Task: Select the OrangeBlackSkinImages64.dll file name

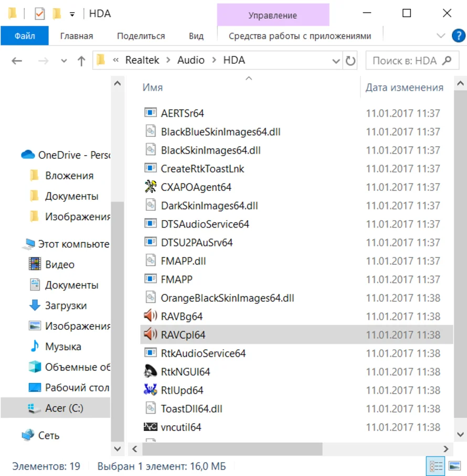Action: (x=227, y=298)
